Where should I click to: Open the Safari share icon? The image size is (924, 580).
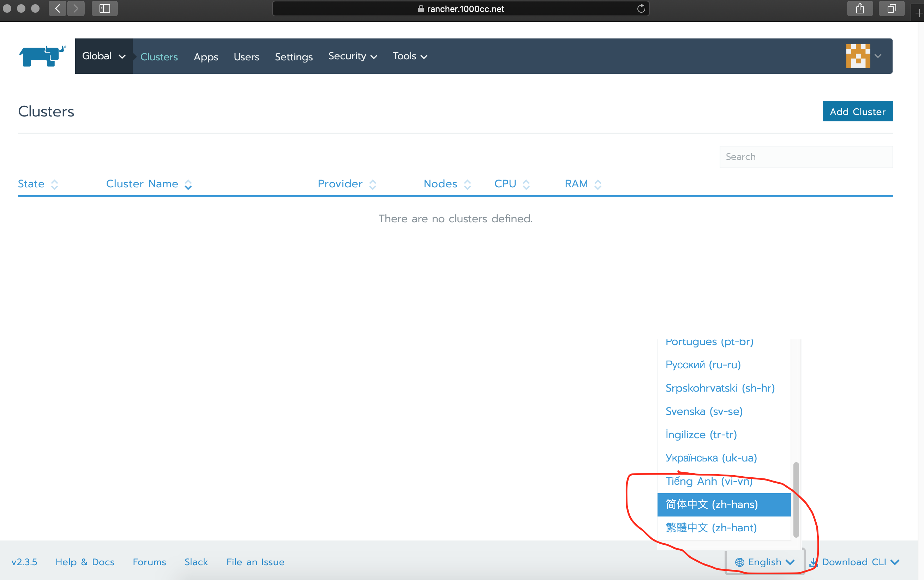click(x=860, y=8)
